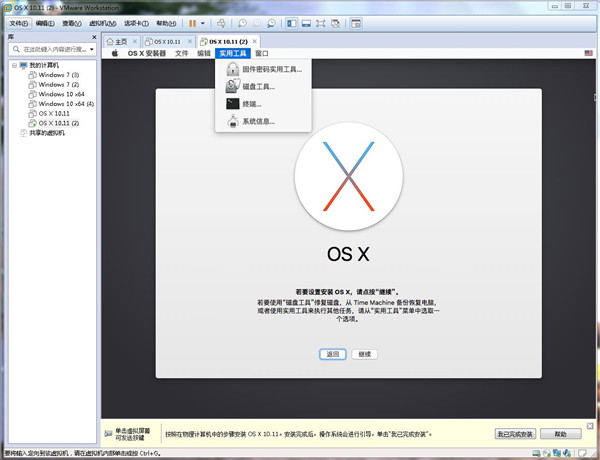Screen dimensions: 600x460
Task: Click the library search input field
Action: click(52, 49)
